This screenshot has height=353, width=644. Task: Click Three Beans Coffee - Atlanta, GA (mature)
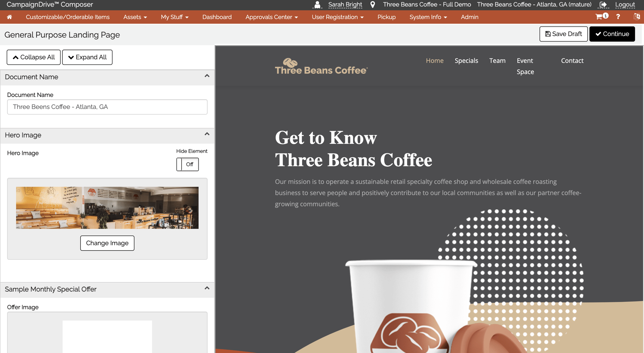(534, 5)
